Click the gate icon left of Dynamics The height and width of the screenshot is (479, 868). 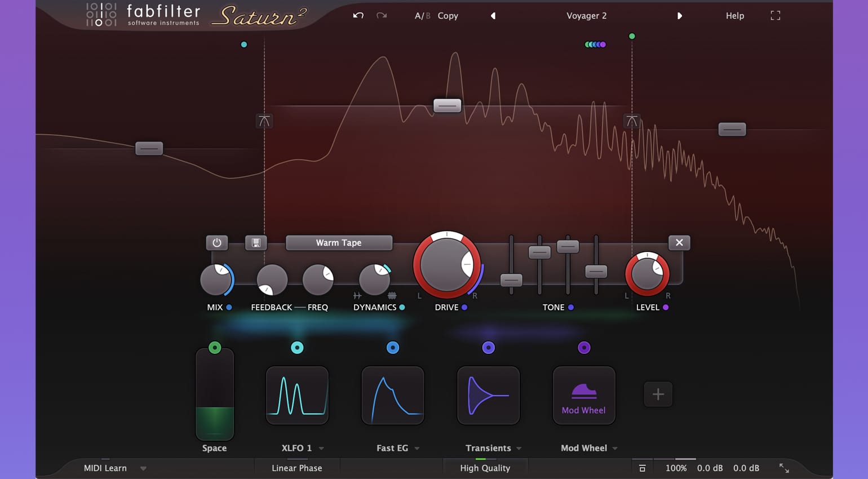pyautogui.click(x=357, y=295)
